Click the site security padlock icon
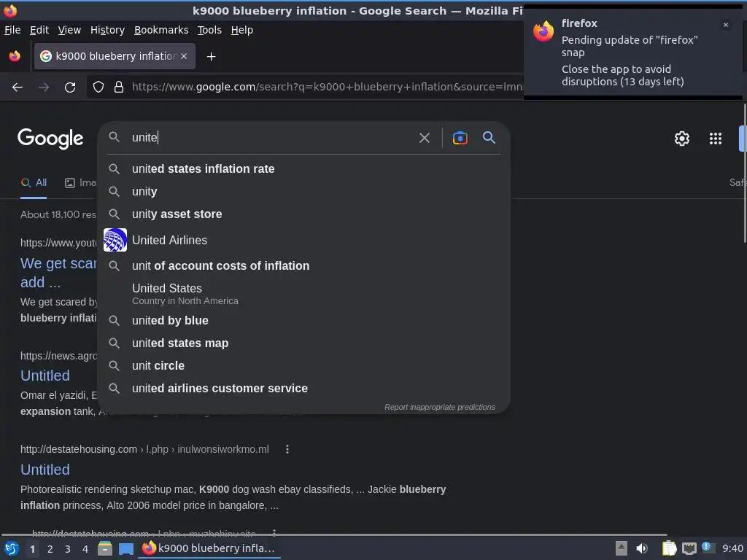This screenshot has height=560, width=747. (x=119, y=87)
